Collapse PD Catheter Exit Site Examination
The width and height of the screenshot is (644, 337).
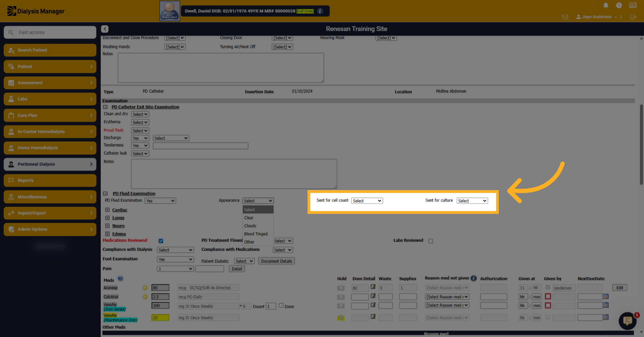point(105,107)
